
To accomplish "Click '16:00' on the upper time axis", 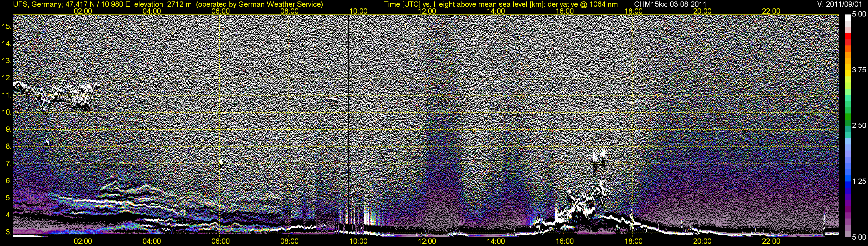I will click(565, 11).
